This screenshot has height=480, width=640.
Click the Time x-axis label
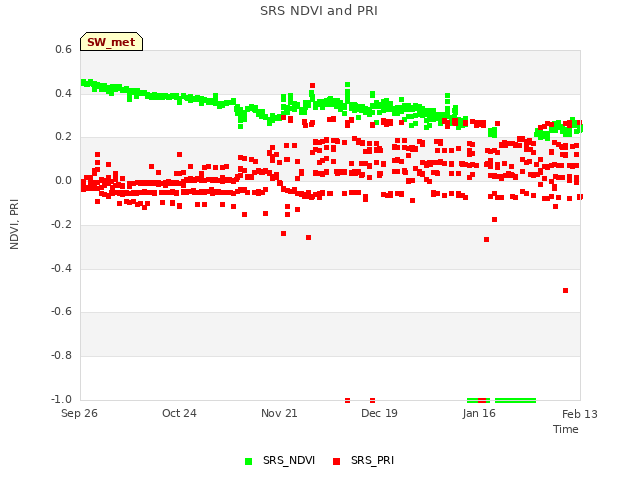(x=566, y=429)
